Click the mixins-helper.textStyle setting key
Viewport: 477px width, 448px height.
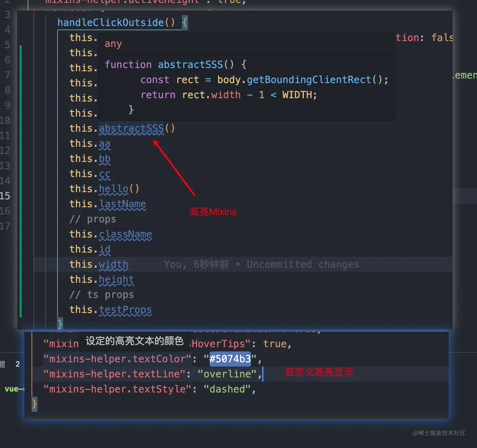coord(117,389)
